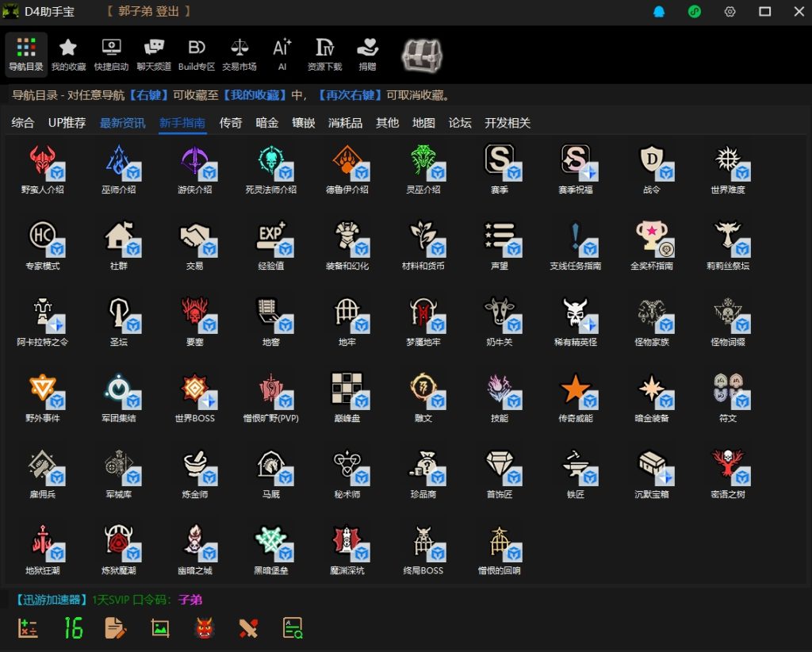
Task: Click the document search icon at bottom
Action: coord(293,628)
